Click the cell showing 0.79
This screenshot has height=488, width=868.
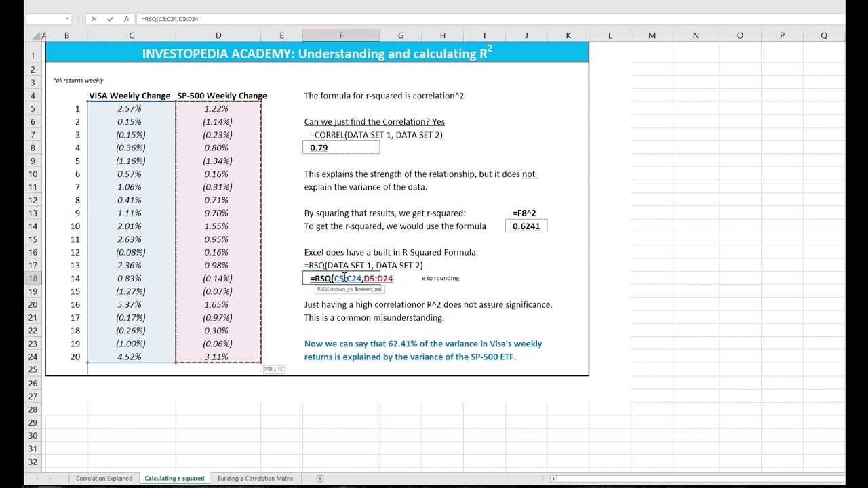(341, 148)
